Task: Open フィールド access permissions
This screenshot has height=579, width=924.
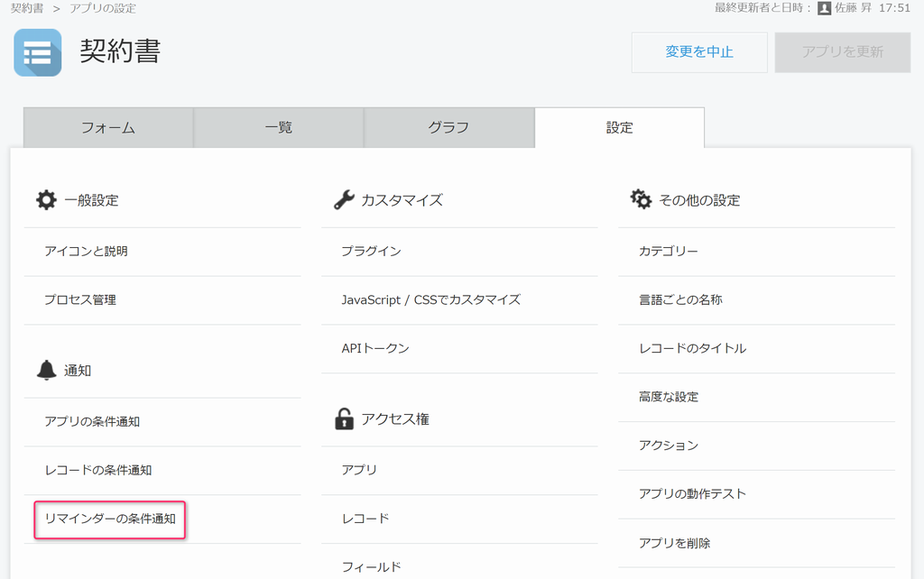Action: [x=371, y=566]
